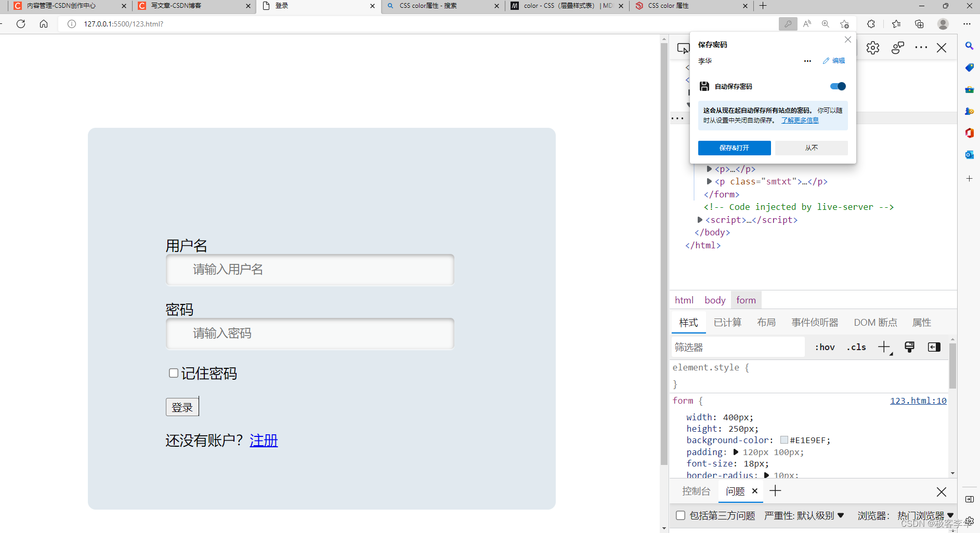
Task: Open DevTools customize ellipsis menu
Action: click(921, 48)
